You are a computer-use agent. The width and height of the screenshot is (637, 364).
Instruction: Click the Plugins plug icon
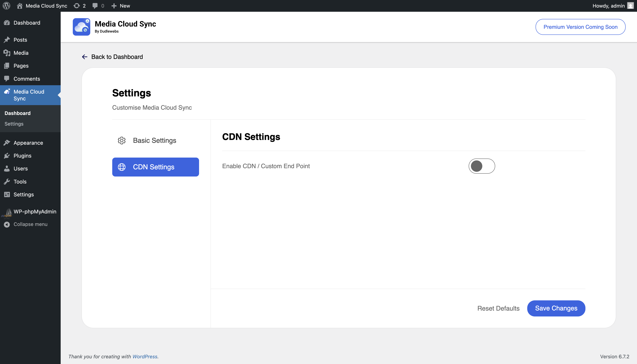[x=7, y=156]
